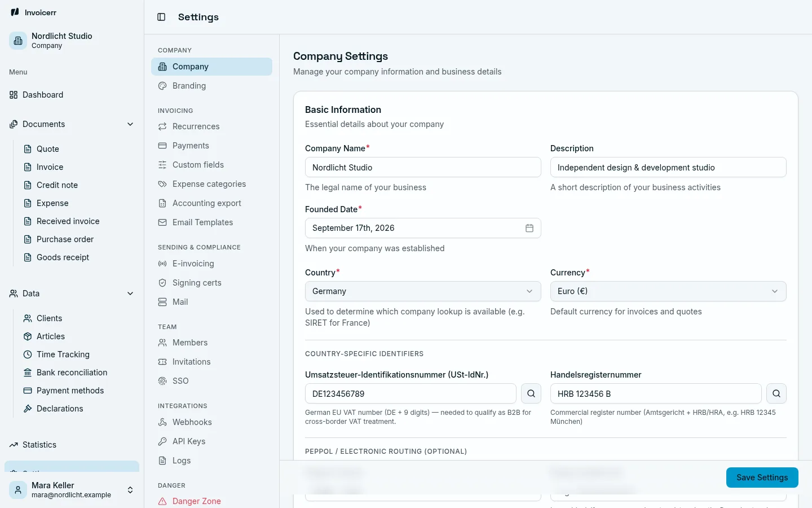Open Bank reconciliation page
This screenshot has height=508, width=812.
tap(79, 373)
